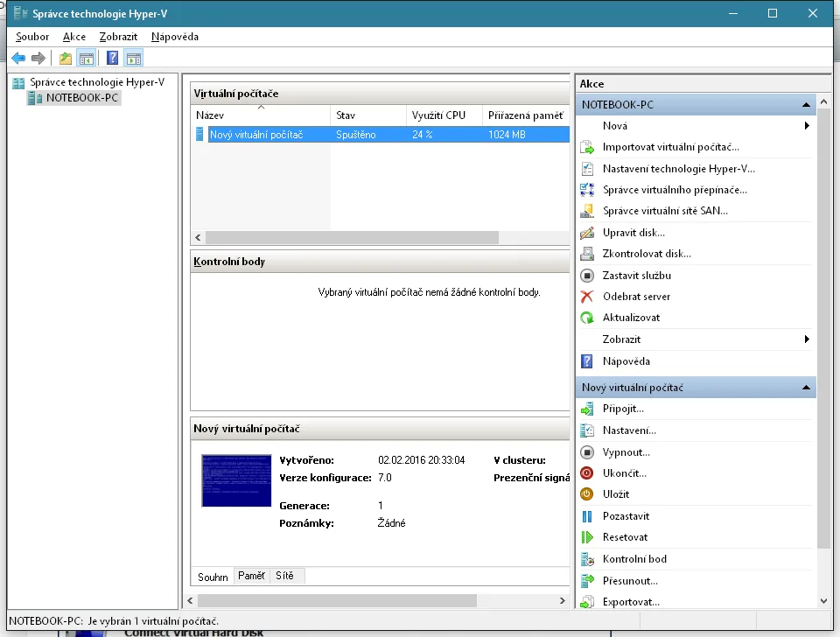Sort by the Název column header
The image size is (840, 637).
tap(261, 115)
